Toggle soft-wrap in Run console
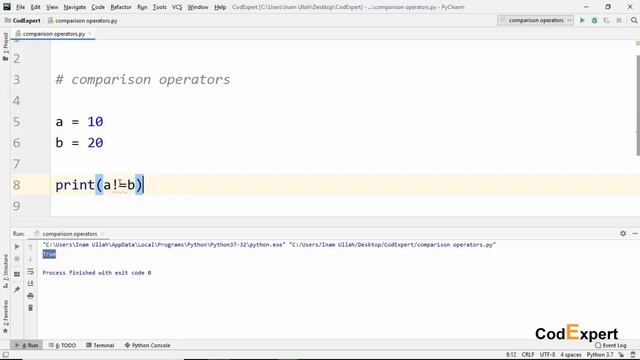Image resolution: width=640 pixels, height=360 pixels. pyautogui.click(x=30, y=271)
